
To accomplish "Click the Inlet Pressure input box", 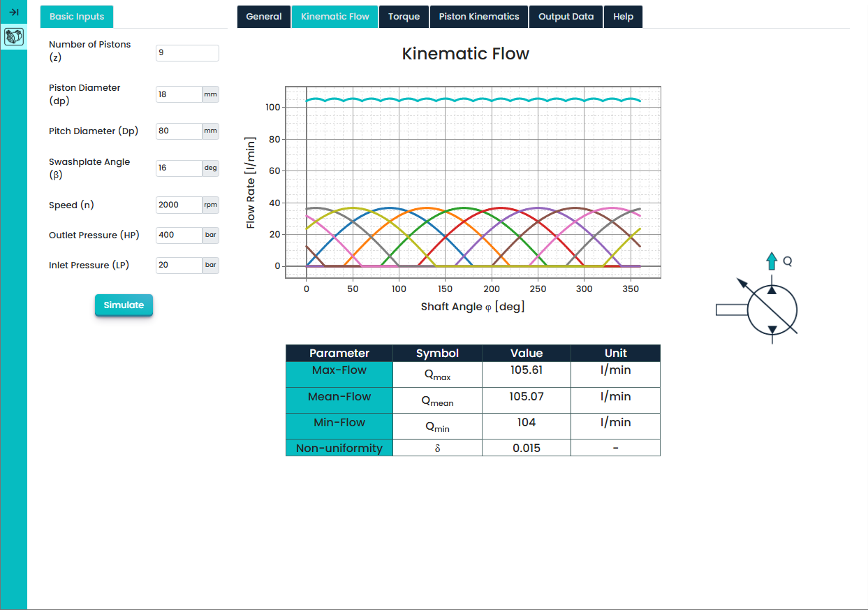I will click(179, 266).
